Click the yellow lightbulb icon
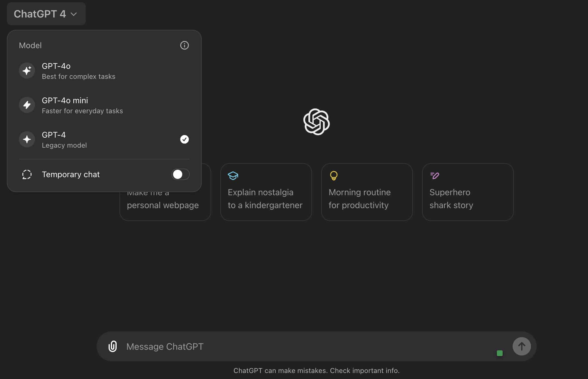The width and height of the screenshot is (588, 379). [x=334, y=175]
